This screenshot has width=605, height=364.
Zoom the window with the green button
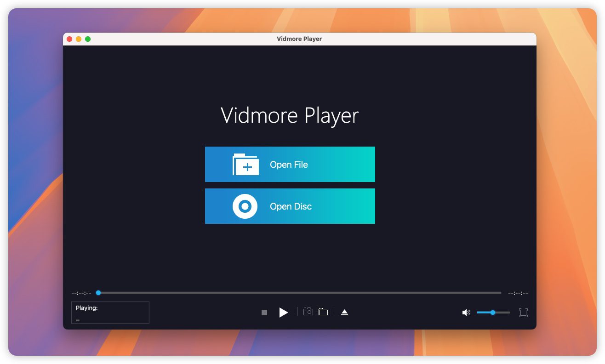pyautogui.click(x=88, y=39)
